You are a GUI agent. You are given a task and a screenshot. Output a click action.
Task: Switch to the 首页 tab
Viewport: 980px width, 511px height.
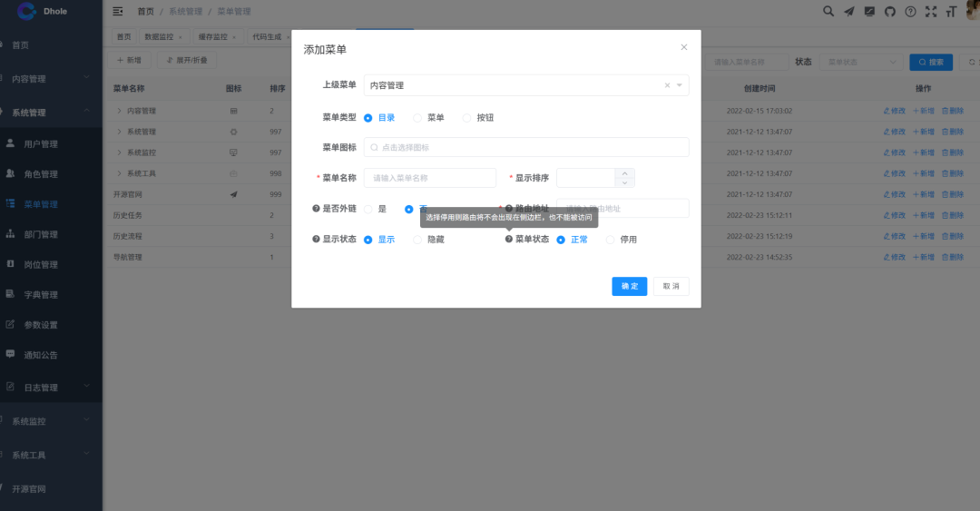pos(124,37)
